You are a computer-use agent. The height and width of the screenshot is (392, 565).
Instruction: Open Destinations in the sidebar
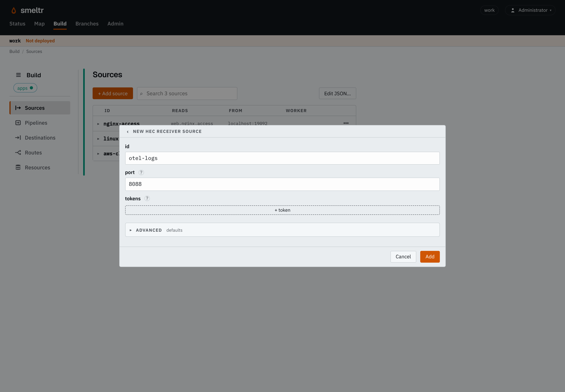coord(40,138)
